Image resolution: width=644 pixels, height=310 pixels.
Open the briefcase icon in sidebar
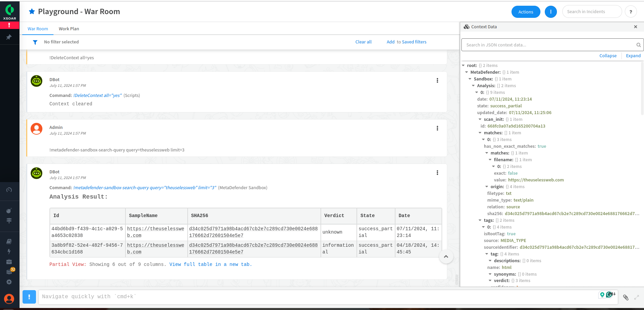pos(9,262)
